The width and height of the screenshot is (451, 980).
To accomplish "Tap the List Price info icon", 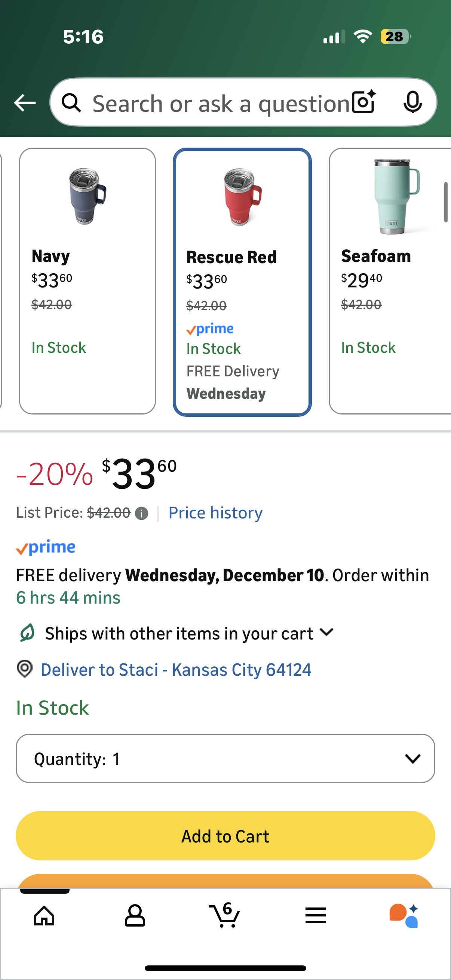I will pyautogui.click(x=142, y=513).
